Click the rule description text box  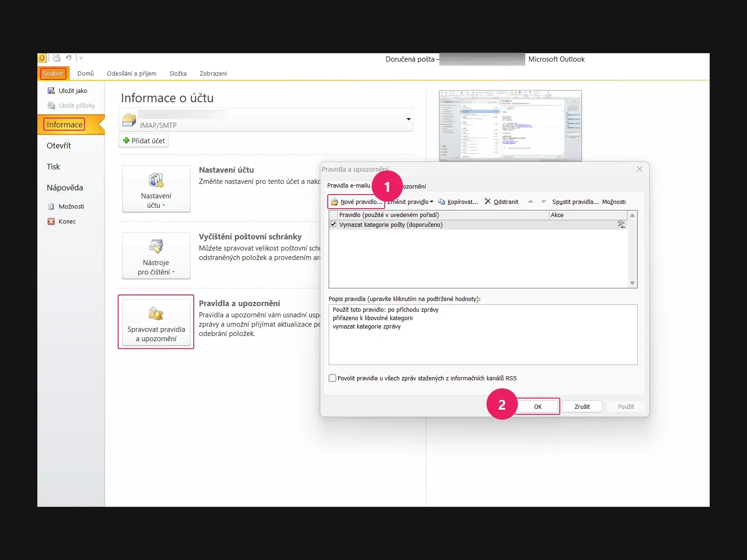coord(483,335)
